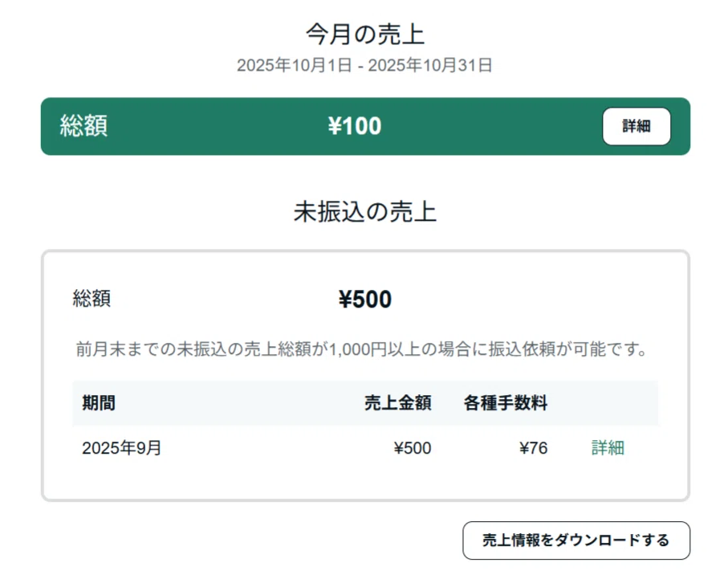Click the 期間 column header
728x583 pixels.
(x=99, y=403)
